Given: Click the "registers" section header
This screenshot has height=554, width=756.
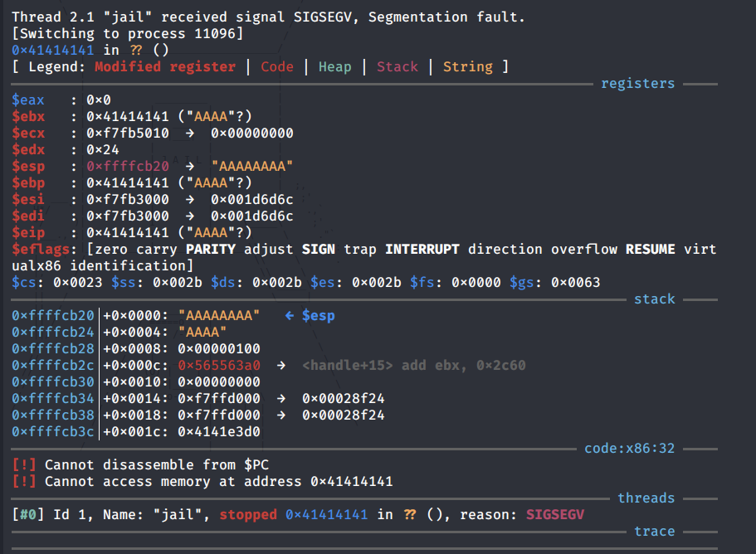Looking at the screenshot, I should (637, 83).
